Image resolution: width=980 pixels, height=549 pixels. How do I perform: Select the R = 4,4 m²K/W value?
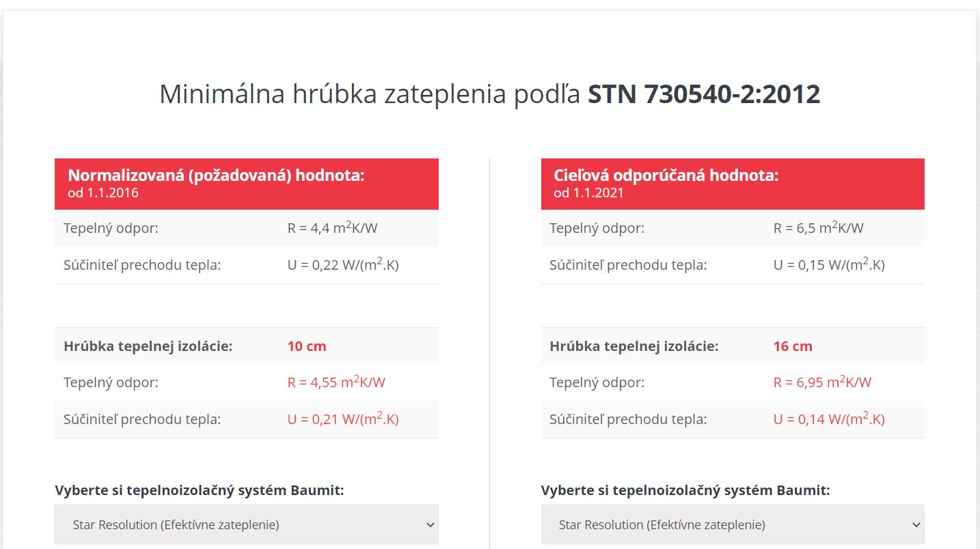[x=332, y=228]
